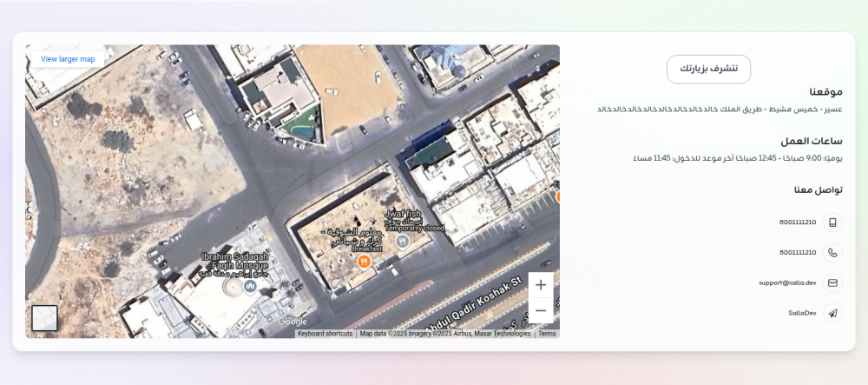Click the orange Breakfast restaurant marker

(x=365, y=261)
